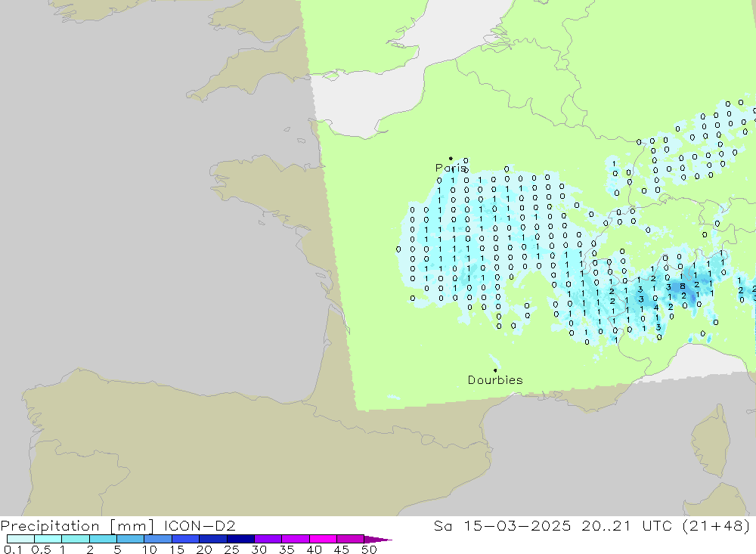Select the 1–2 mm legend color swatch
Screen dimensions: 756x554
pos(76,539)
